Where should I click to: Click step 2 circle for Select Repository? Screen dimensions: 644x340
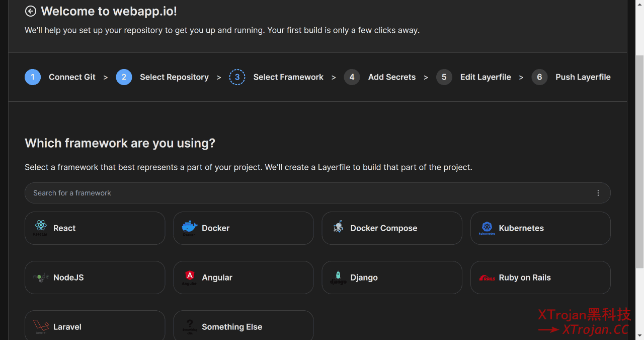(124, 77)
